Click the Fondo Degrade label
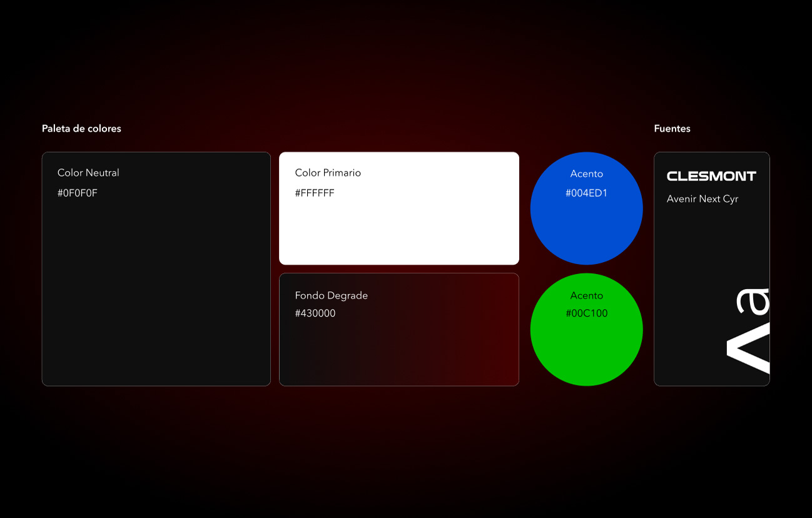 pyautogui.click(x=331, y=295)
